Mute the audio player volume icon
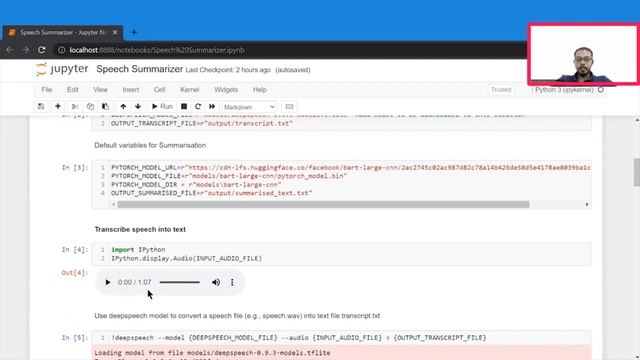The image size is (640, 360). (216, 282)
